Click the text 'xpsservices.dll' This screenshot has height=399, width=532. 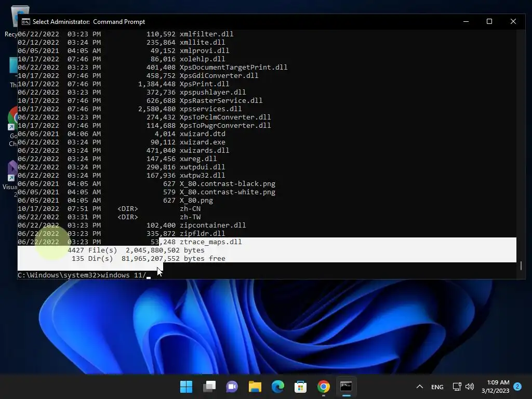(211, 109)
